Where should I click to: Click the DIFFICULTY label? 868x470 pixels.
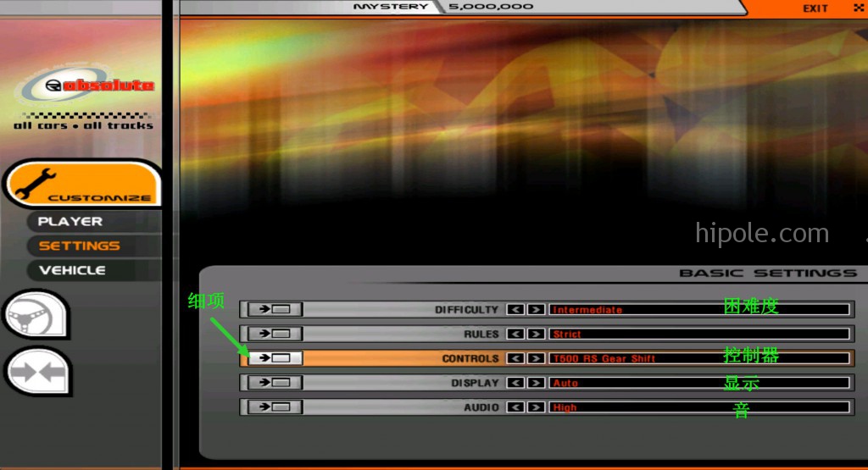click(467, 310)
